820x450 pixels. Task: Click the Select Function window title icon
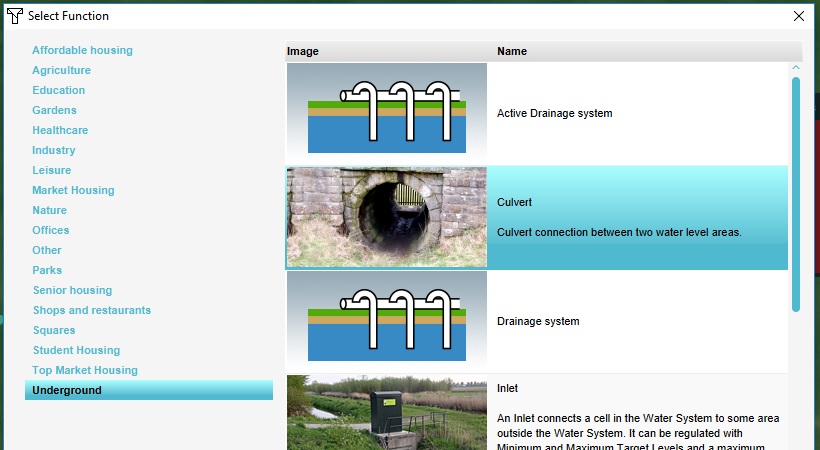(15, 16)
